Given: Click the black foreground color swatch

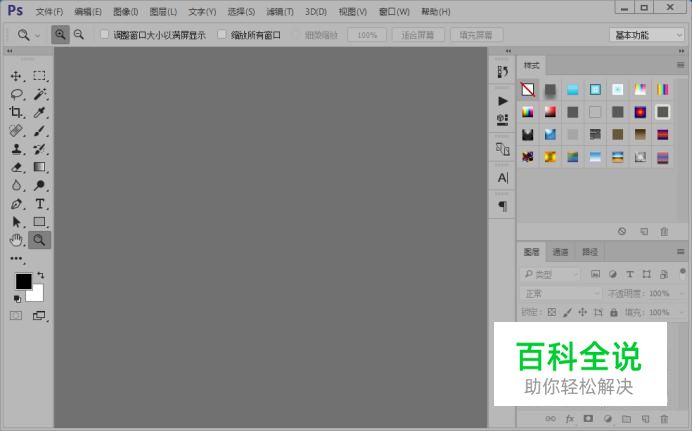Looking at the screenshot, I should [23, 281].
